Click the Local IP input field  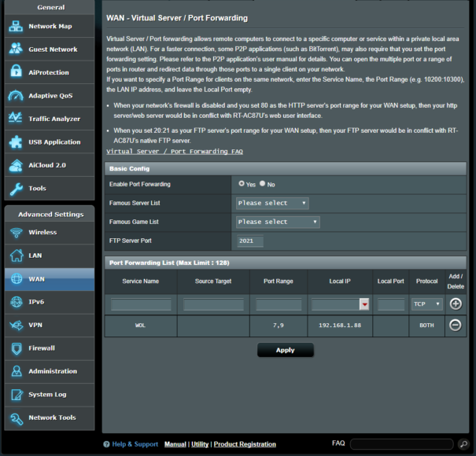tap(335, 304)
